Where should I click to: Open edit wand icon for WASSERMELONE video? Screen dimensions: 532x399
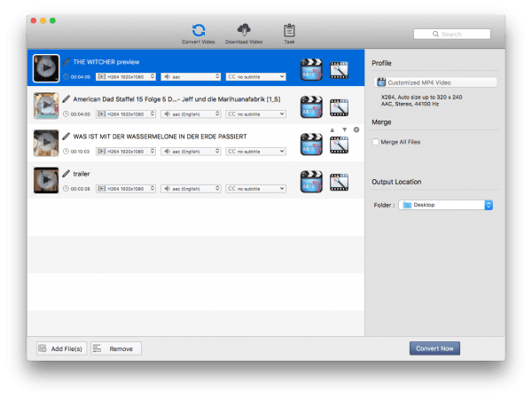coord(339,144)
